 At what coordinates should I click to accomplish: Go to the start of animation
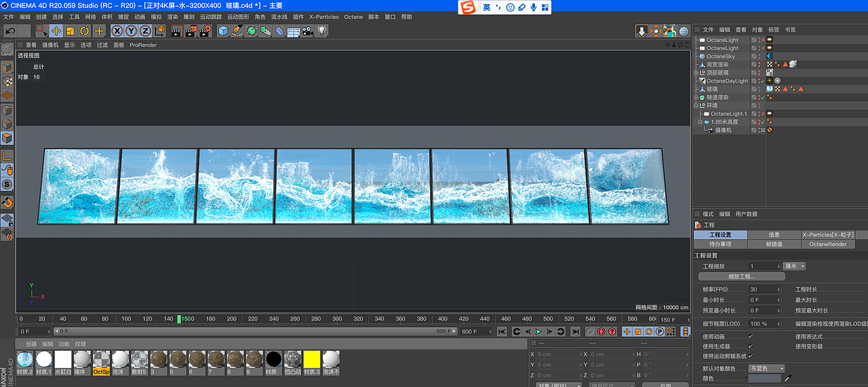[x=502, y=331]
